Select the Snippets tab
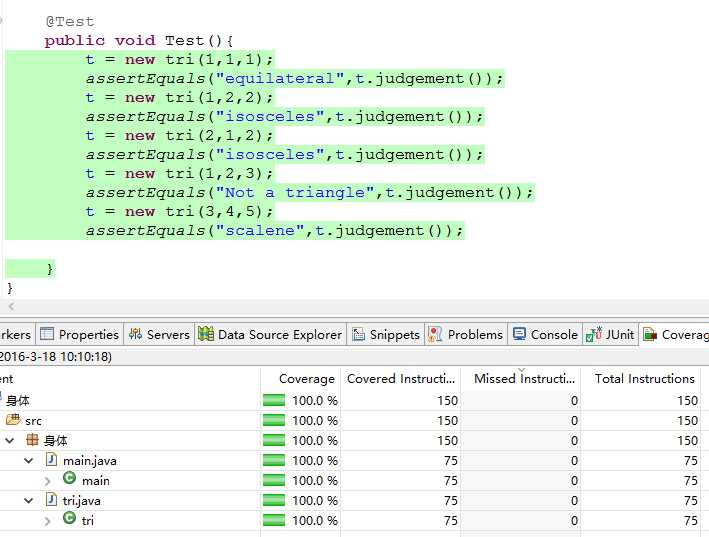 [x=386, y=334]
